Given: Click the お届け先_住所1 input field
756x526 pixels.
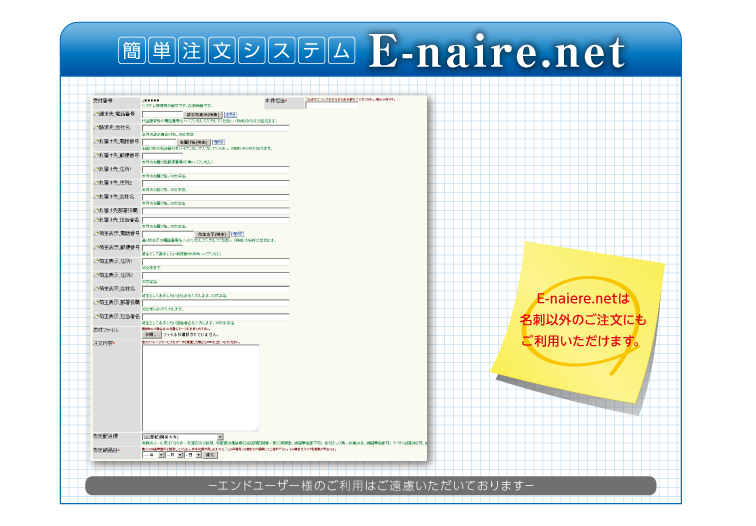Looking at the screenshot, I should pyautogui.click(x=216, y=170).
